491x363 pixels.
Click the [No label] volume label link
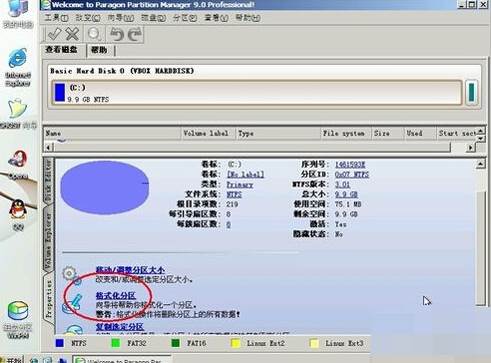(x=245, y=174)
